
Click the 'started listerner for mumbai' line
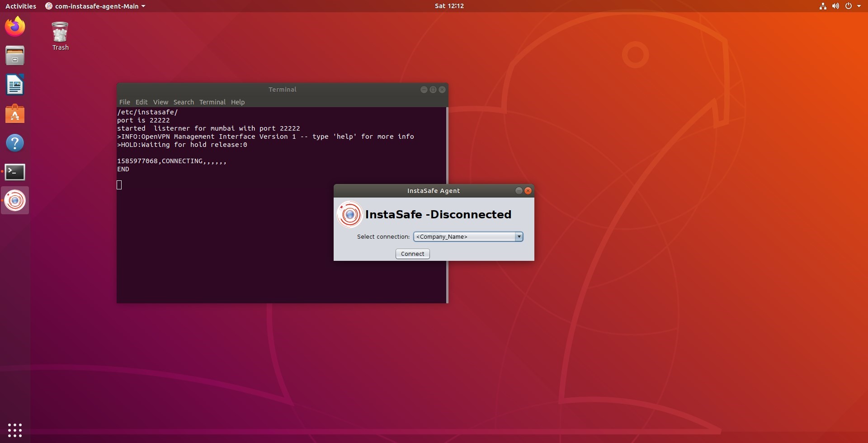point(208,128)
